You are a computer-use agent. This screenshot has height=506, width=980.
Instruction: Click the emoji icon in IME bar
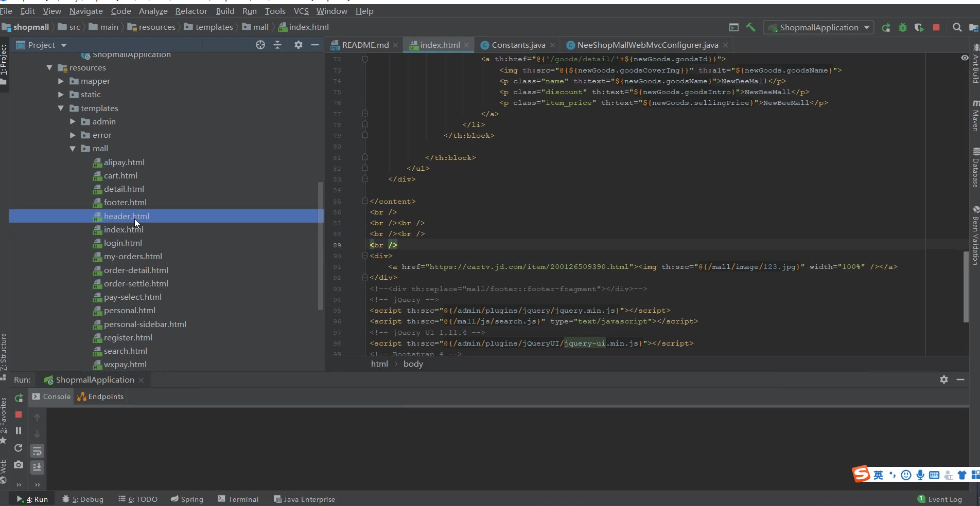[x=906, y=475]
